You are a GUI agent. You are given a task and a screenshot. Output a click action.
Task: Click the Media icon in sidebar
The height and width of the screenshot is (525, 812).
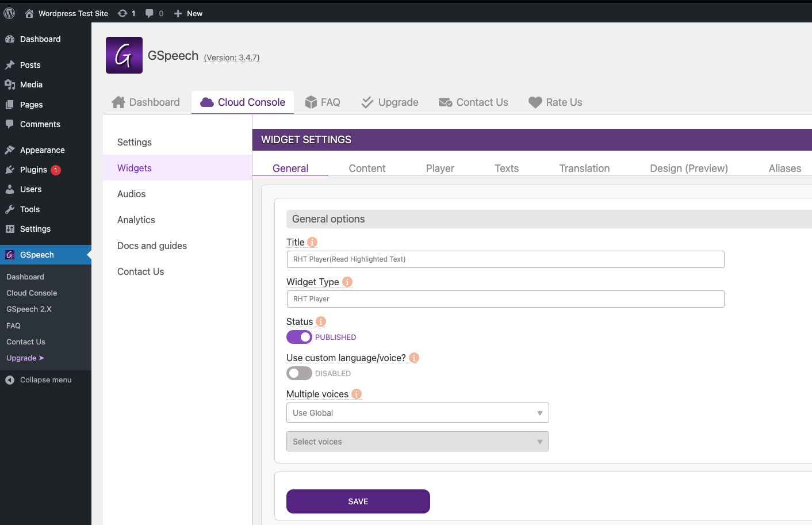pyautogui.click(x=10, y=85)
